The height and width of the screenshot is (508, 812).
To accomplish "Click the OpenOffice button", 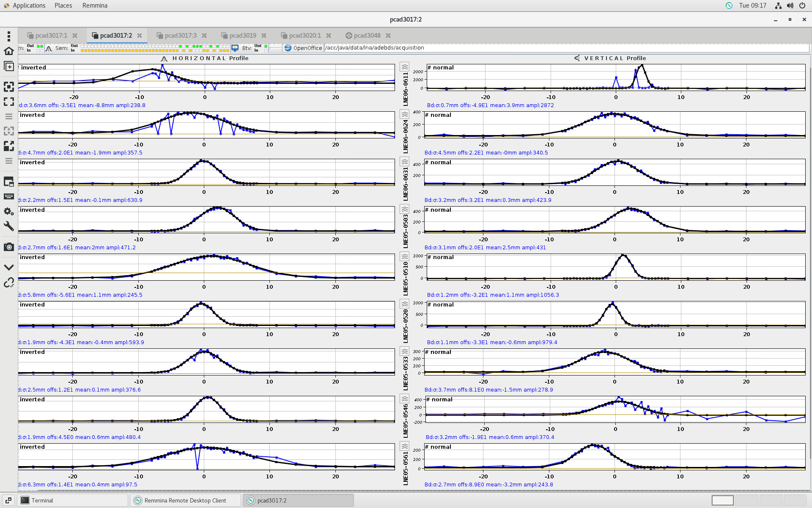I will click(303, 48).
